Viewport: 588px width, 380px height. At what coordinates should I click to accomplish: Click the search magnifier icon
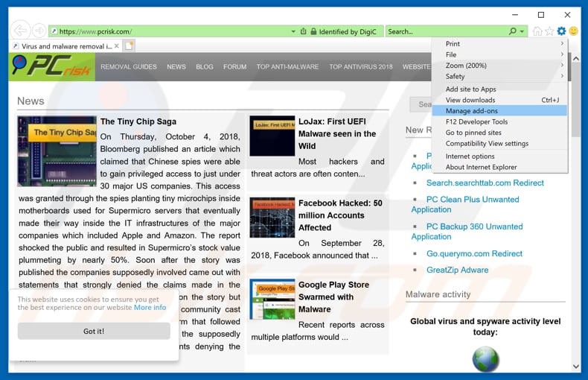coord(512,31)
